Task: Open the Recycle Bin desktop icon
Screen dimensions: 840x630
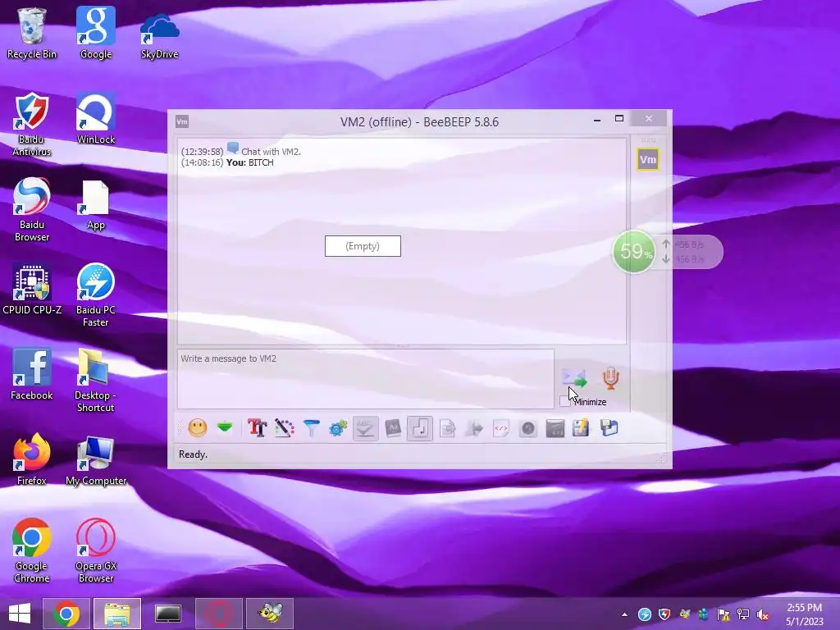Action: [x=32, y=33]
